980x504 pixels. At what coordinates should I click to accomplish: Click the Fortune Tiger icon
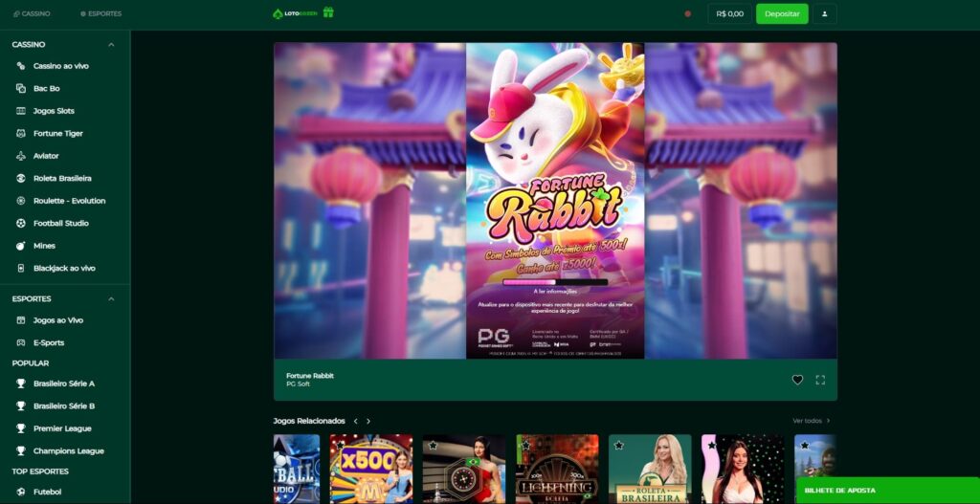[x=21, y=134]
